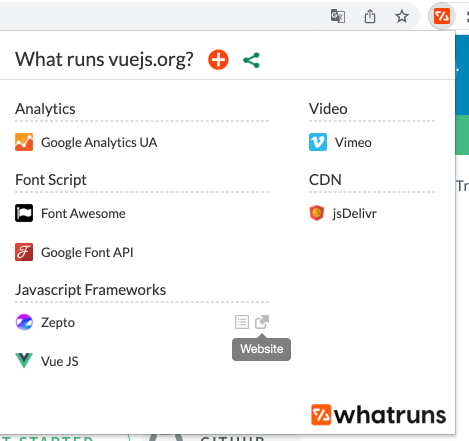Bookmark this page with the star icon
The height and width of the screenshot is (441, 469).
402,16
